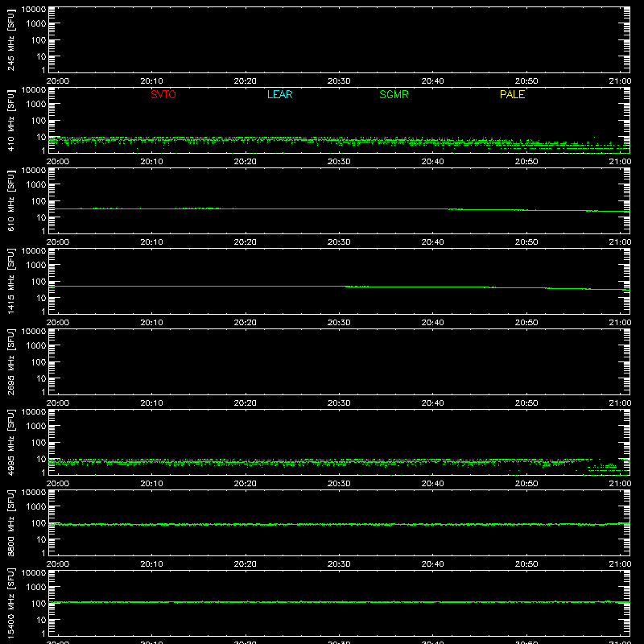The width and height of the screenshot is (644, 644).
Task: Click the 21:00 tick label under the 410 MHz plot
Action: tap(620, 162)
